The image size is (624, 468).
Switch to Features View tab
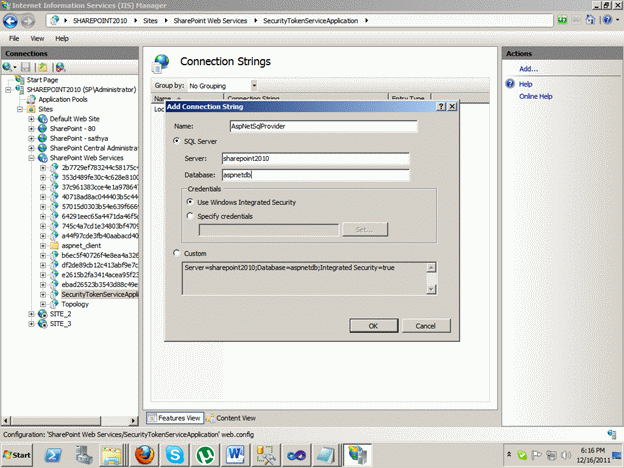point(175,418)
